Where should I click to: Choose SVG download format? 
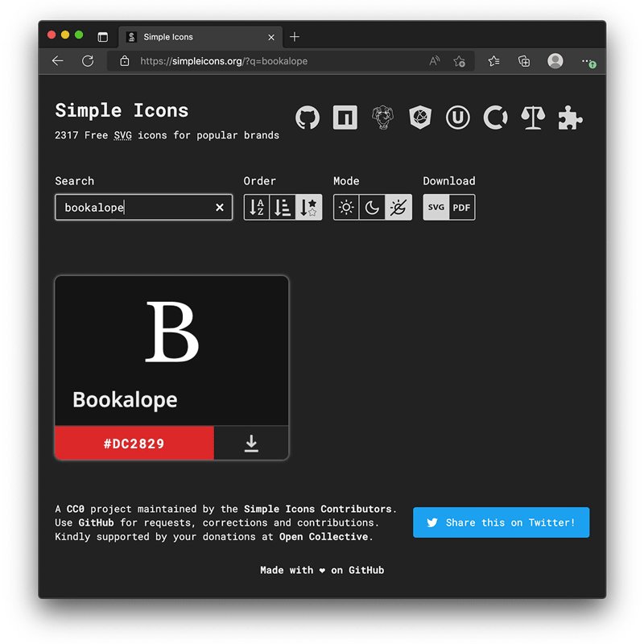coord(436,208)
